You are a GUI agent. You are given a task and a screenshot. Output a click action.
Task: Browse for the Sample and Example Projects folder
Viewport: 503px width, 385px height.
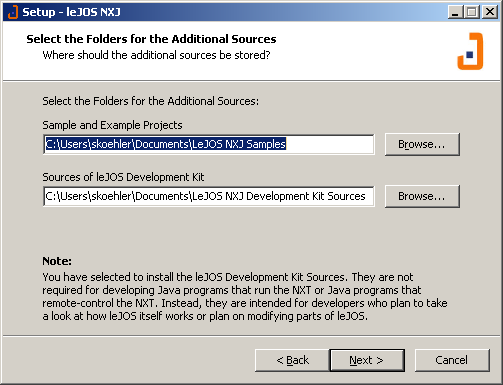pyautogui.click(x=422, y=144)
